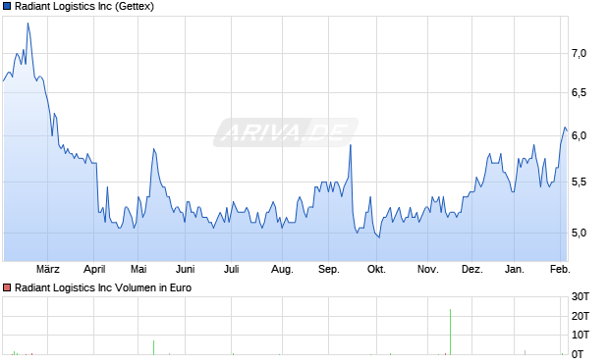Click the Mai month label

138,269
